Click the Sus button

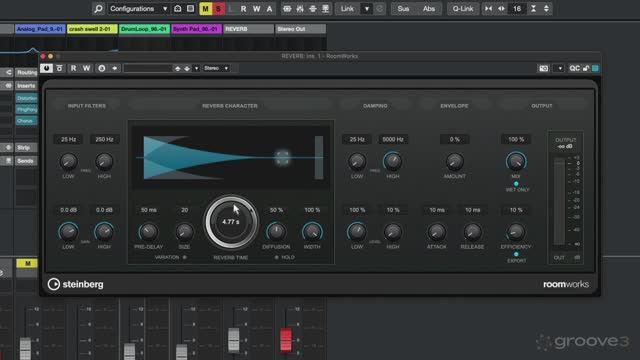coord(403,9)
